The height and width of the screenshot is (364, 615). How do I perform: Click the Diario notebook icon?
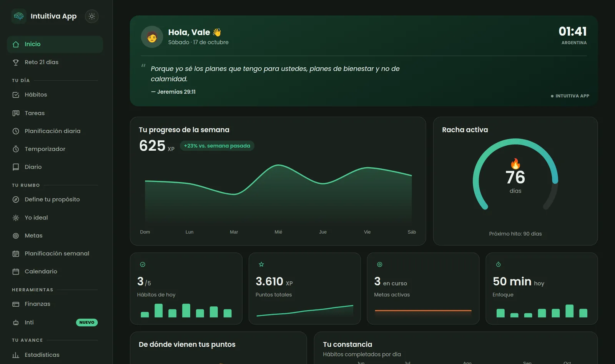(x=16, y=167)
